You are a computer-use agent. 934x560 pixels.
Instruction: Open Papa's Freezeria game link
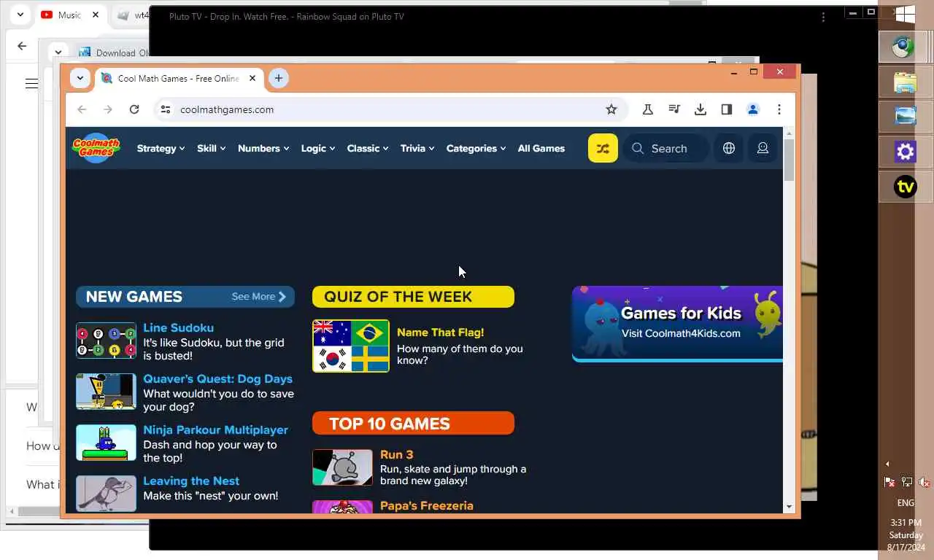(427, 505)
